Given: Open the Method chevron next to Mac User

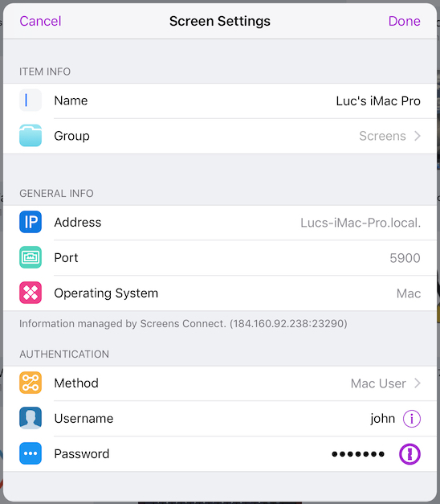Looking at the screenshot, I should coord(418,383).
